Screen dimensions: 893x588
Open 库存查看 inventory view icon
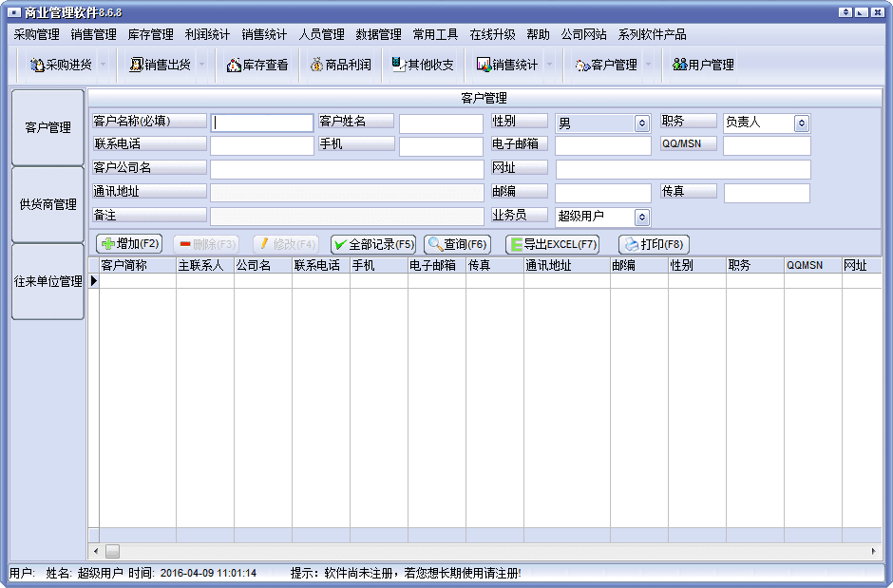pos(257,66)
